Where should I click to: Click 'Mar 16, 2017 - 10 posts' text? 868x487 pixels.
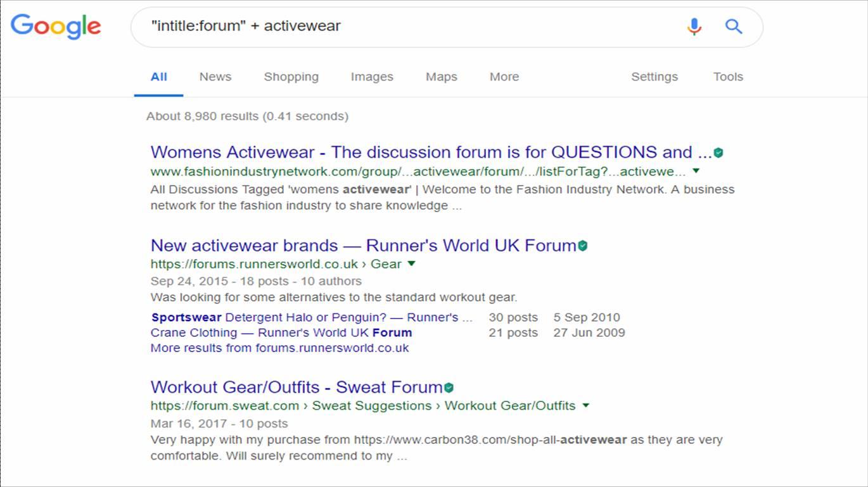coord(219,424)
